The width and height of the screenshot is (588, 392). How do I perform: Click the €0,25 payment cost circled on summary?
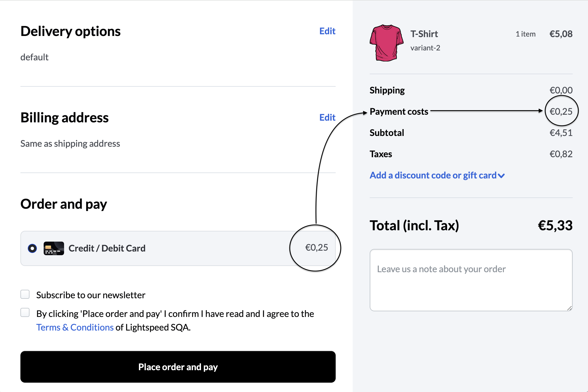(x=561, y=111)
